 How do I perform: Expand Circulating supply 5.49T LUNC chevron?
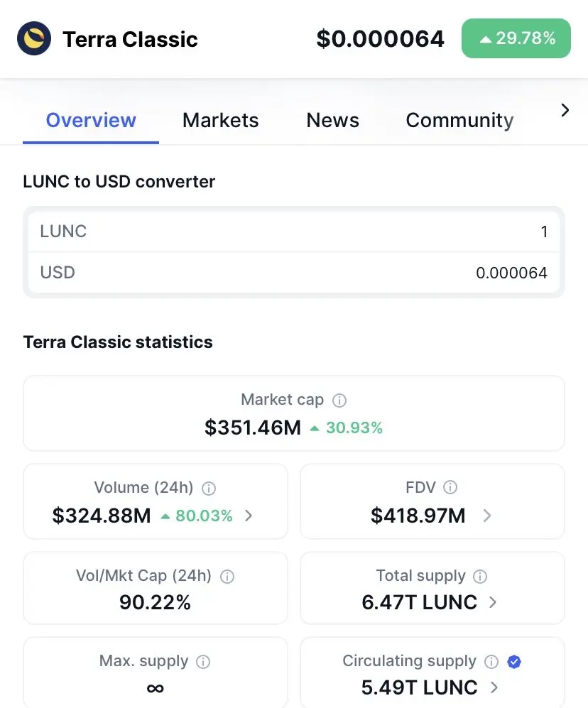(494, 687)
